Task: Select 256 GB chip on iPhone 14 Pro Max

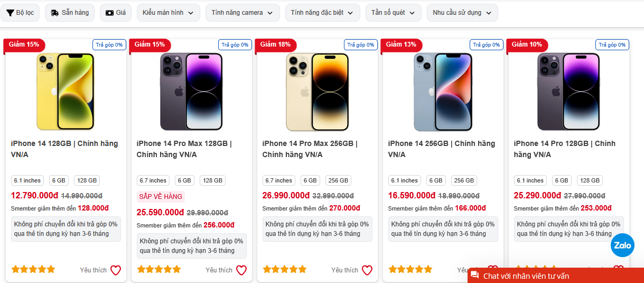Action: [339, 180]
